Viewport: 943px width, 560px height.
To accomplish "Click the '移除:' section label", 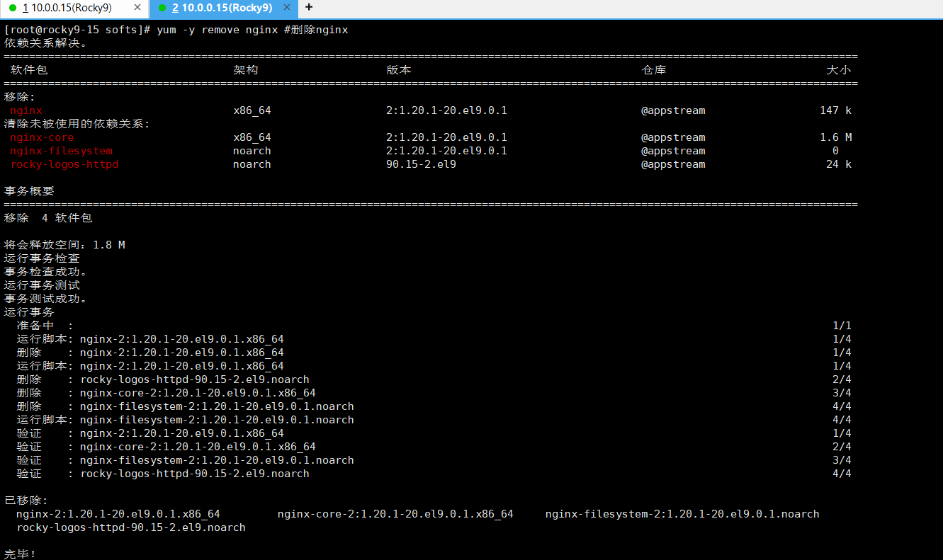I will (20, 97).
